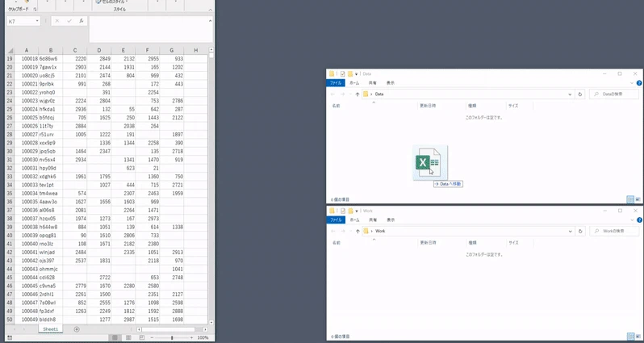Switch to Page Break Preview in Excel
Viewport: 644px width, 343px height.
click(142, 337)
